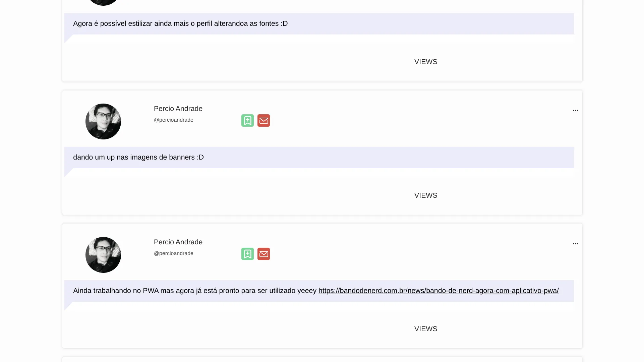Click VIEWS under the banners post
The height and width of the screenshot is (362, 644).
click(x=426, y=195)
